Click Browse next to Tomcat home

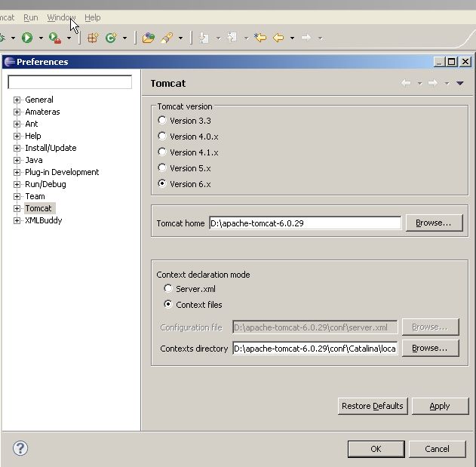(434, 223)
